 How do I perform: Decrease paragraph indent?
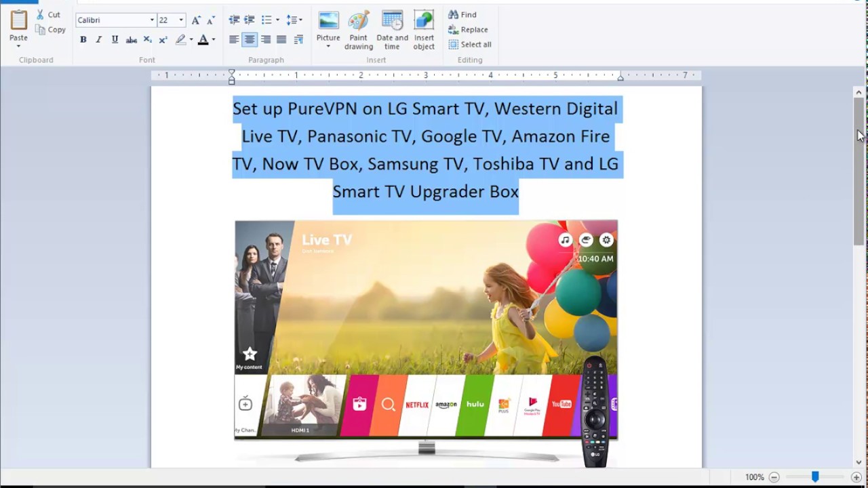click(234, 20)
